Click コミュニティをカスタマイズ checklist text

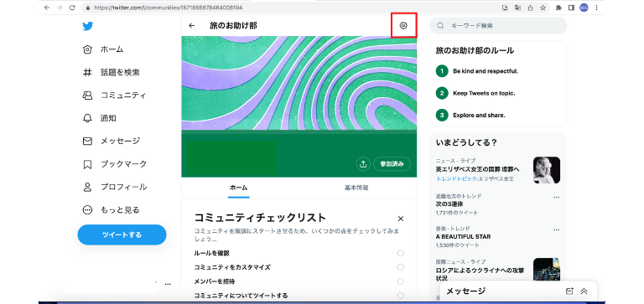tap(232, 267)
